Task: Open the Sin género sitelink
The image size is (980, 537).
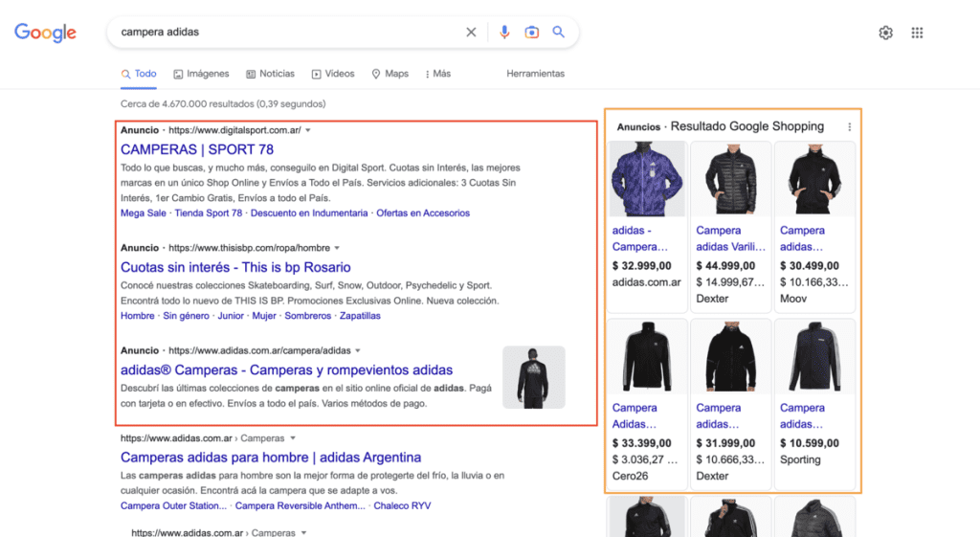Action: 186,316
